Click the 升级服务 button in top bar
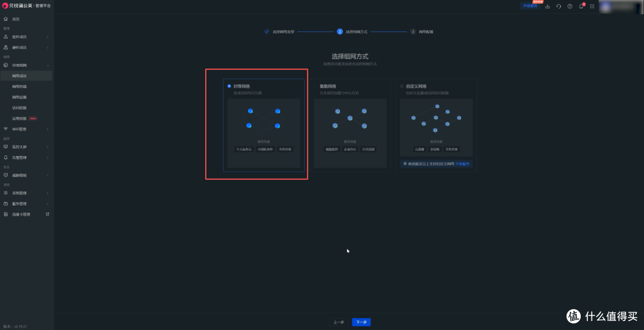The image size is (644, 330). tap(530, 6)
